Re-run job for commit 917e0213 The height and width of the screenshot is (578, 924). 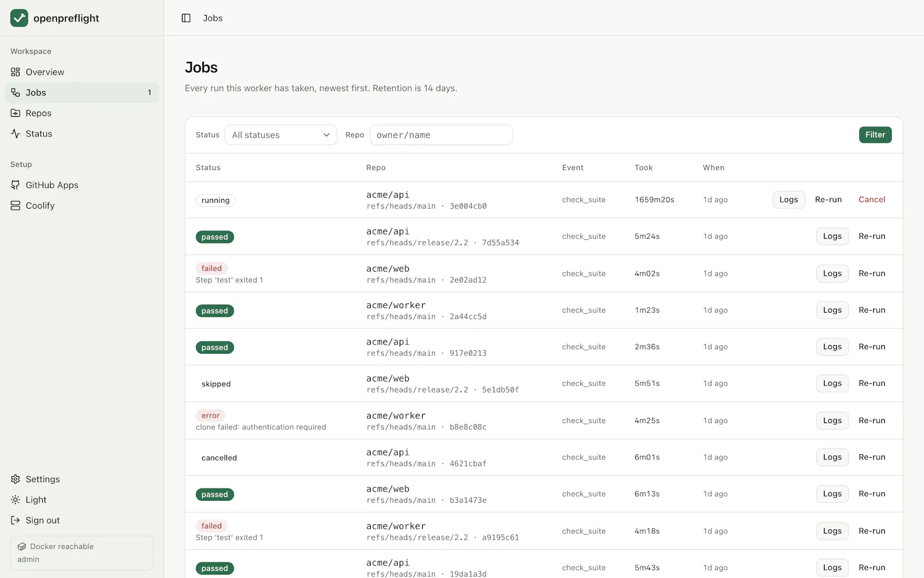click(x=872, y=347)
